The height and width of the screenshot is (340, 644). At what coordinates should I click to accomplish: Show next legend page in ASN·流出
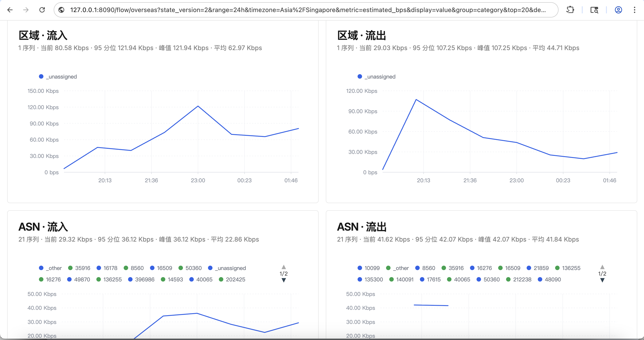tap(602, 280)
